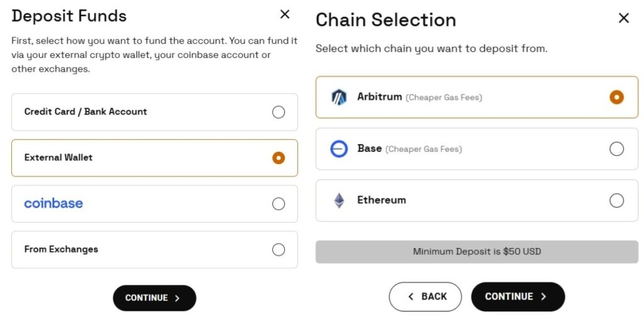The image size is (644, 331).
Task: Close the Chain Selection dialog
Action: point(623,18)
